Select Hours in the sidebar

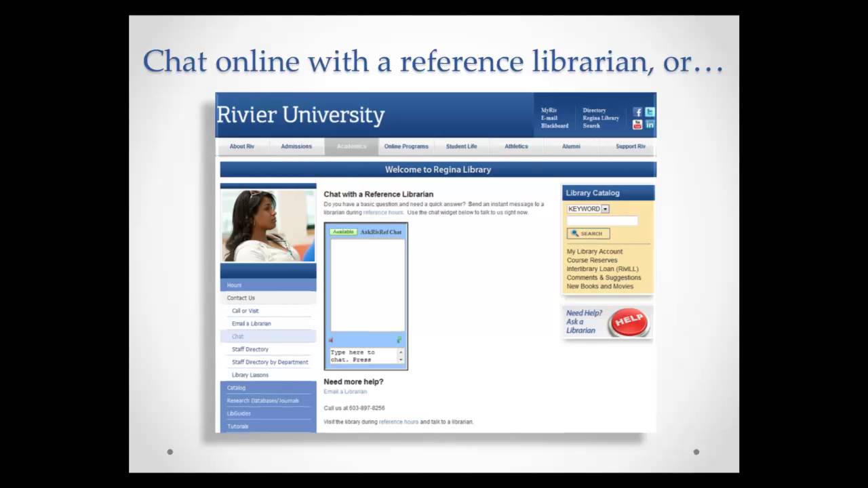[x=268, y=285]
